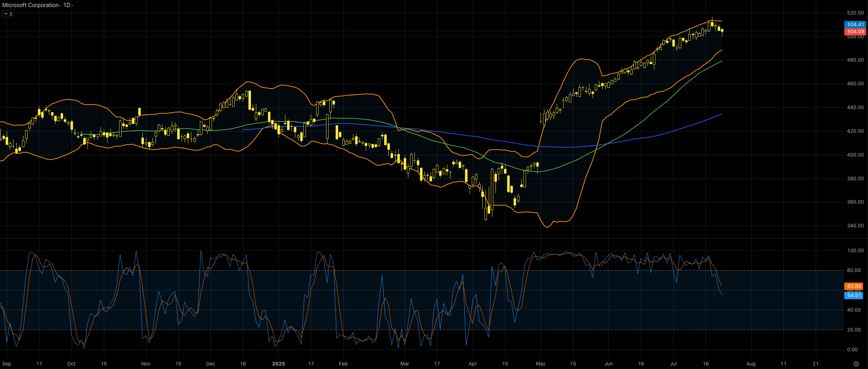Select the blue 54.51 stochastic value tag
This screenshot has height=369, width=868.
tap(854, 295)
